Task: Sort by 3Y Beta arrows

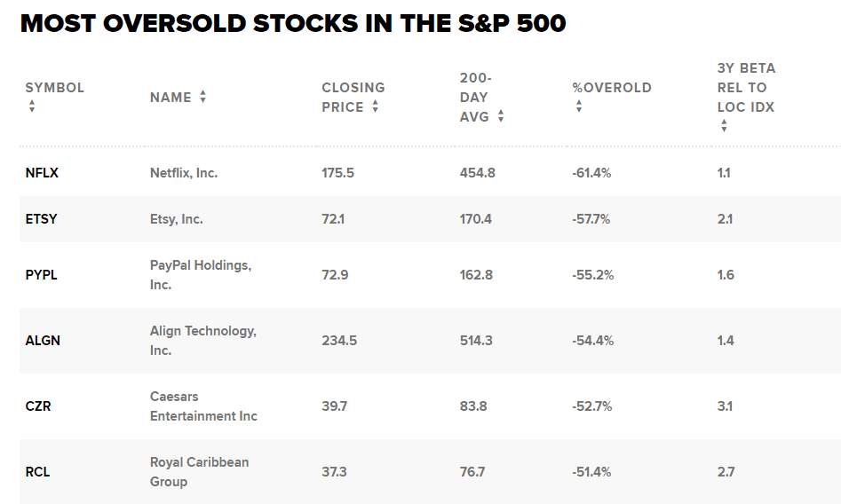Action: [x=724, y=126]
